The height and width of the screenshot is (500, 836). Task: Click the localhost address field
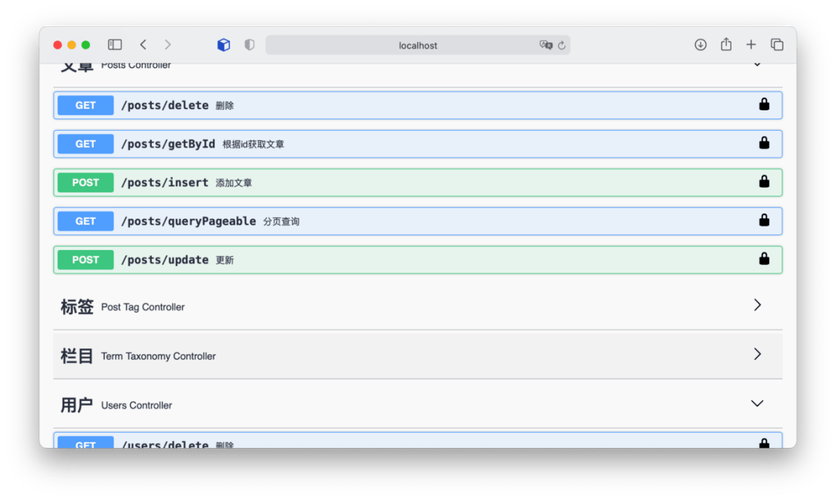(x=418, y=45)
